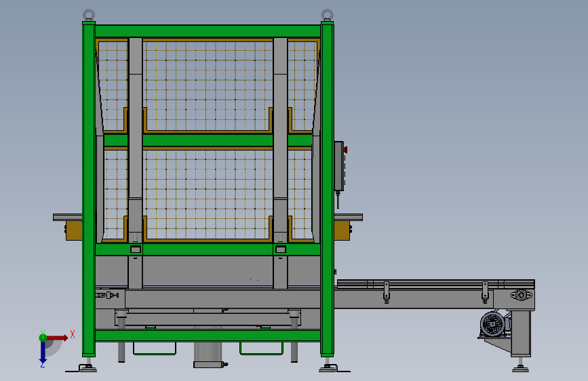The image size is (588, 381).
Task: Select the right lifting eye bolt on top
Action: pos(327,15)
